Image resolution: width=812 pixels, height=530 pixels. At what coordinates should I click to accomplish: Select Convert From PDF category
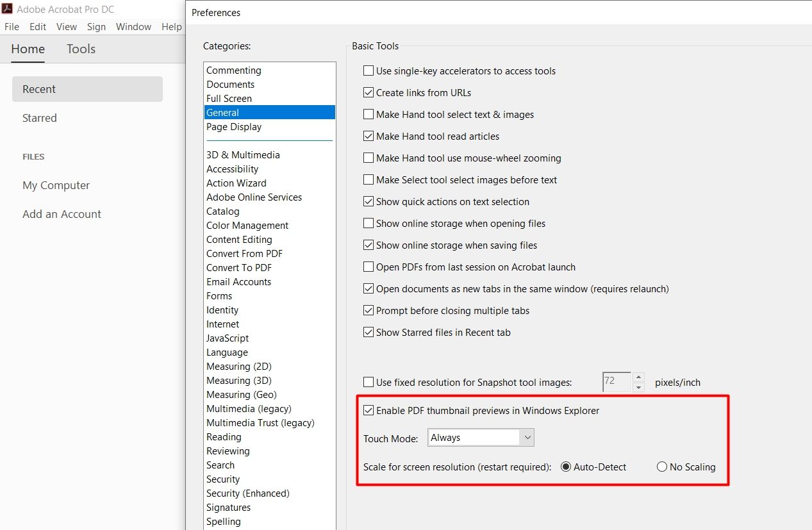(x=270, y=254)
